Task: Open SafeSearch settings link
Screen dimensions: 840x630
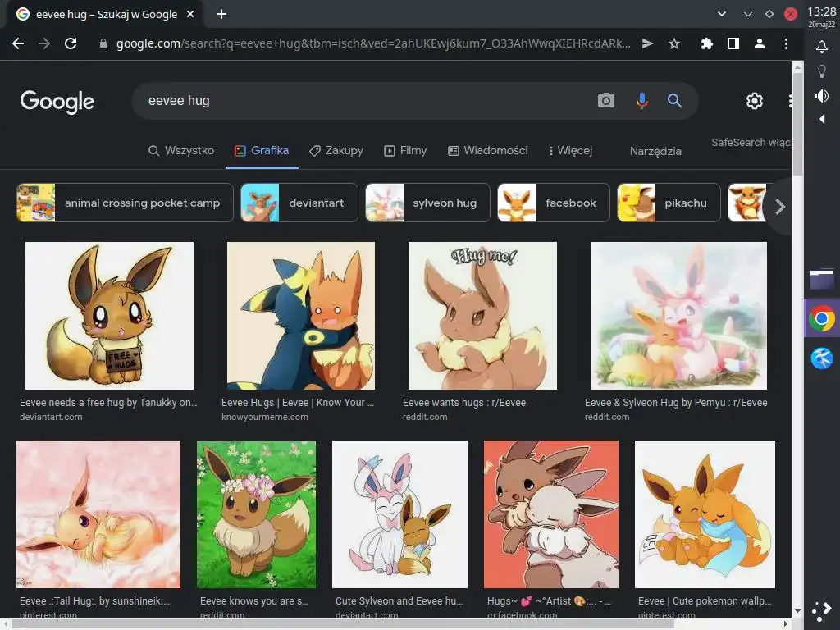Action: 751,142
